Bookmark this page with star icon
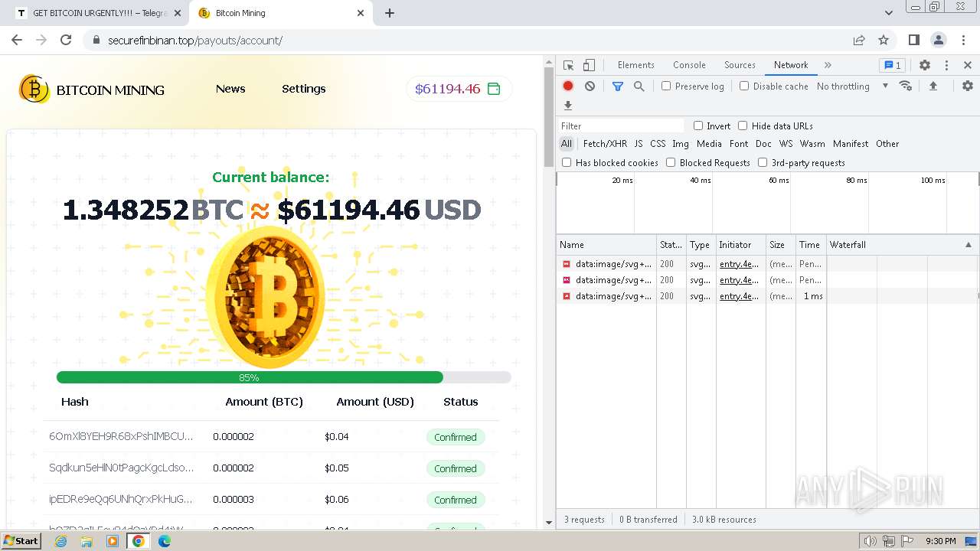Image resolution: width=980 pixels, height=551 pixels. 884,40
